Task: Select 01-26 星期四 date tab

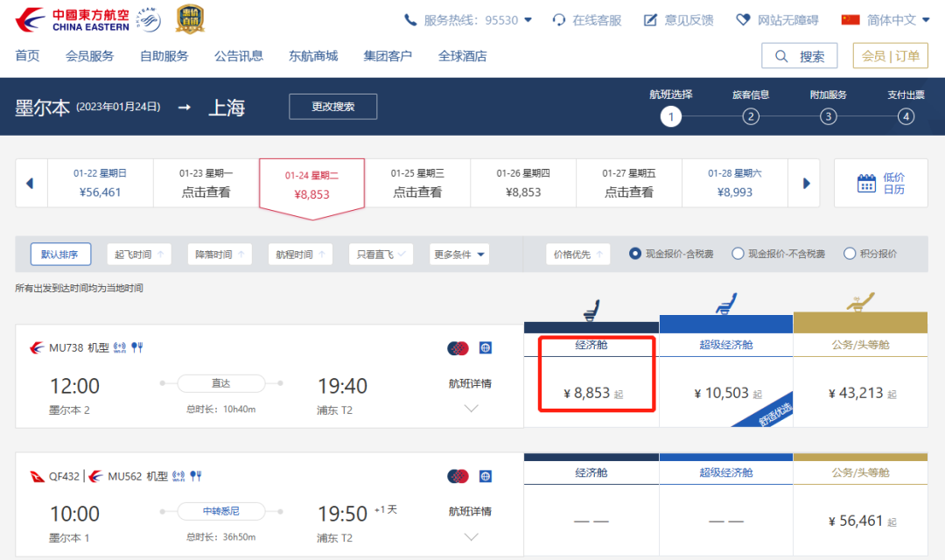Action: (x=523, y=183)
